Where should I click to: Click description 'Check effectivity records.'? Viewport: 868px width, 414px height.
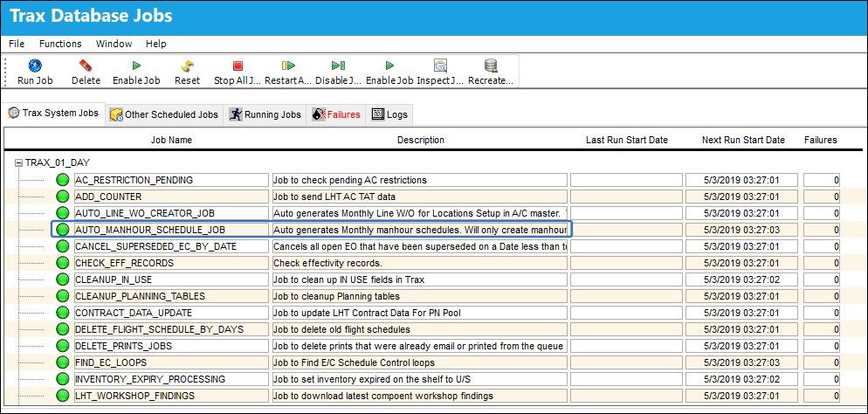point(419,263)
